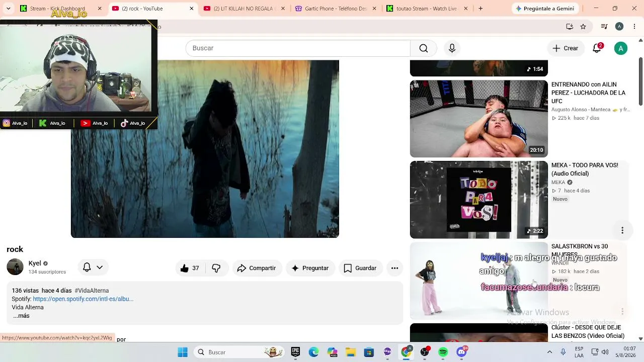
Task: Open "MEKA - TODO PARA VOS!" video title
Action: pos(585,169)
